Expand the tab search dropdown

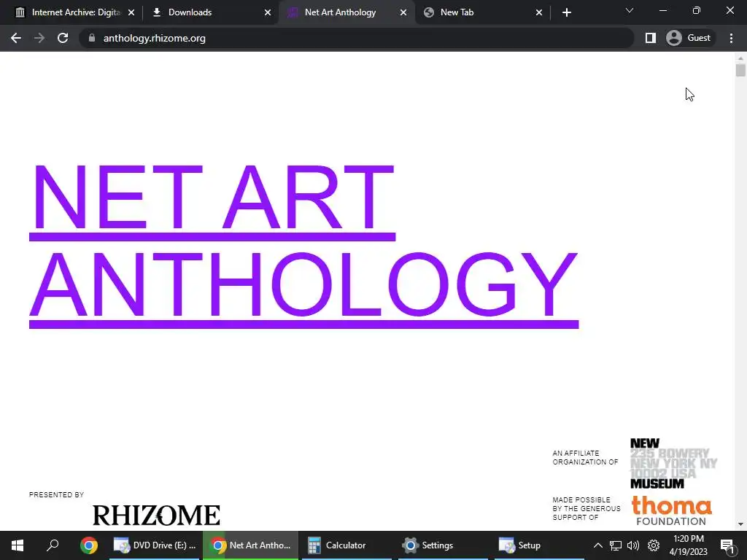(630, 10)
